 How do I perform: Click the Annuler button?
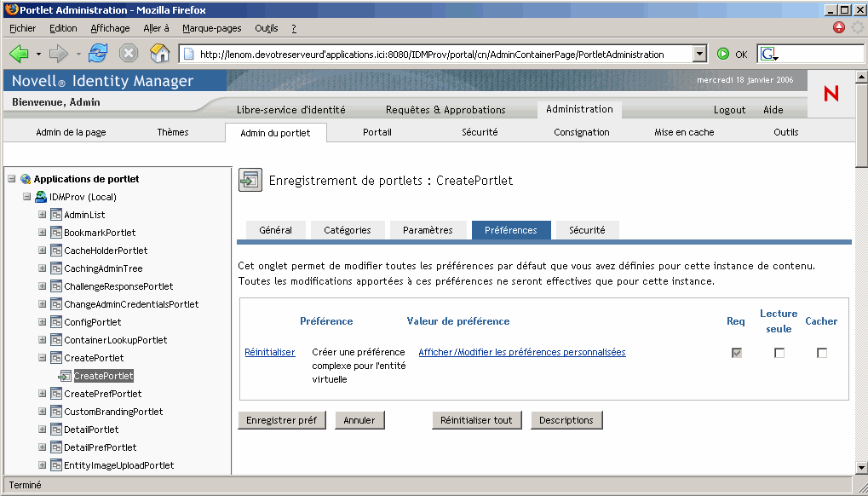pyautogui.click(x=359, y=420)
